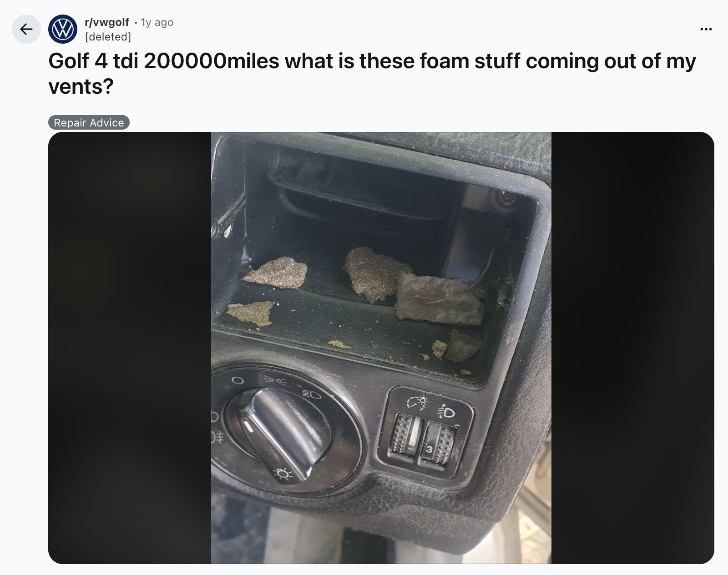Click the fog light symbol in the photo
The height and width of the screenshot is (575, 728).
point(217,439)
